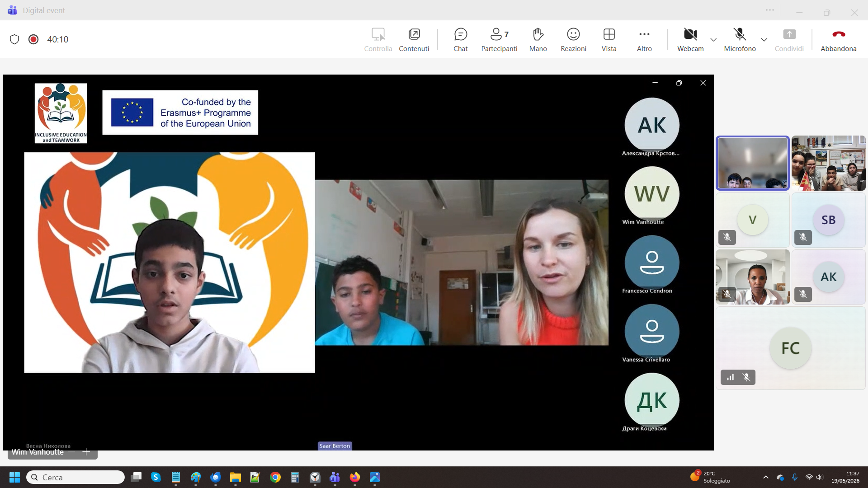Click Controlla control button
Viewport: 868px width, 488px height.
coord(378,40)
